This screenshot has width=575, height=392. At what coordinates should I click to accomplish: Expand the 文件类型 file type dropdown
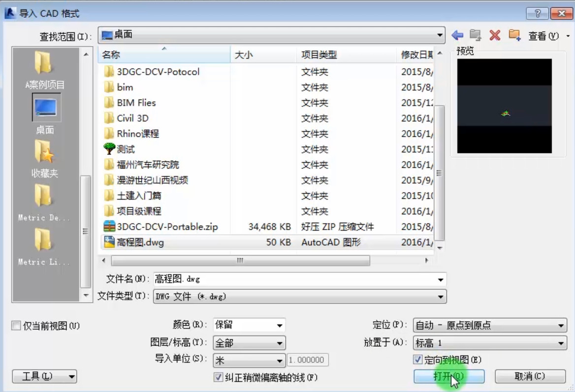(441, 297)
